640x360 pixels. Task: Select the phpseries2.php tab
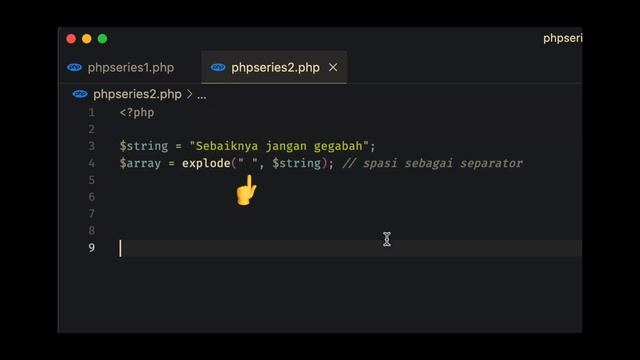click(x=274, y=67)
